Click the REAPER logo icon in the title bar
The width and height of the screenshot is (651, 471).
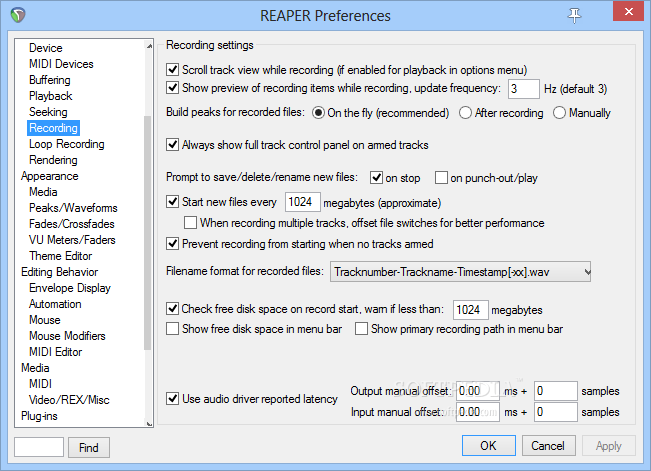[18, 15]
